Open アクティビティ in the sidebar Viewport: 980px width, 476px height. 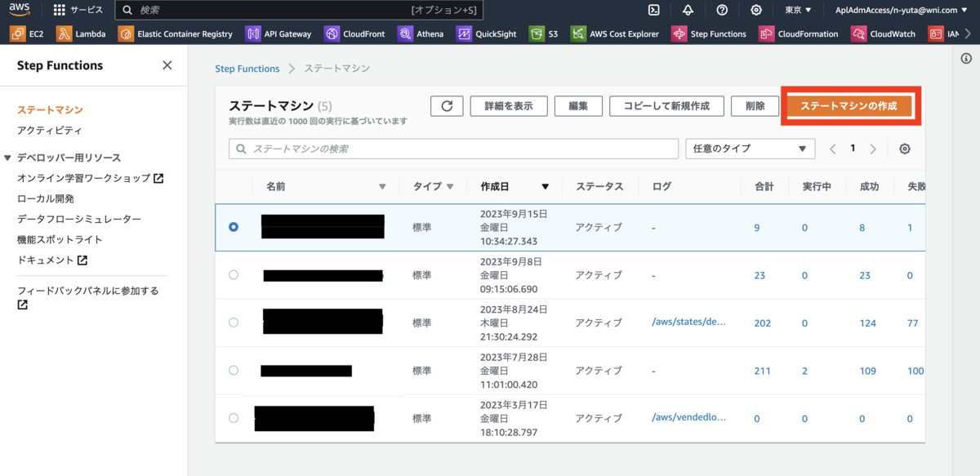[50, 131]
